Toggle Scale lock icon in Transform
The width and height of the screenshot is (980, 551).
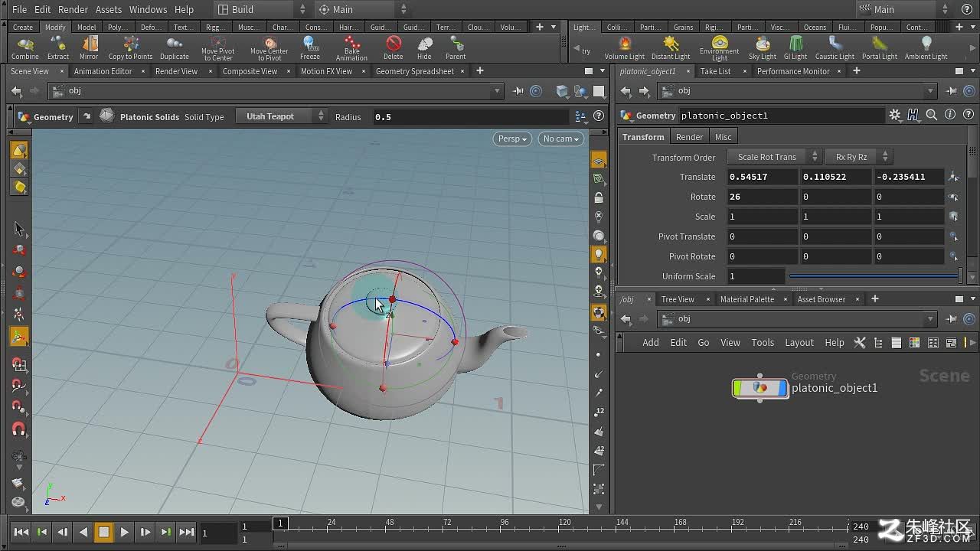point(954,217)
